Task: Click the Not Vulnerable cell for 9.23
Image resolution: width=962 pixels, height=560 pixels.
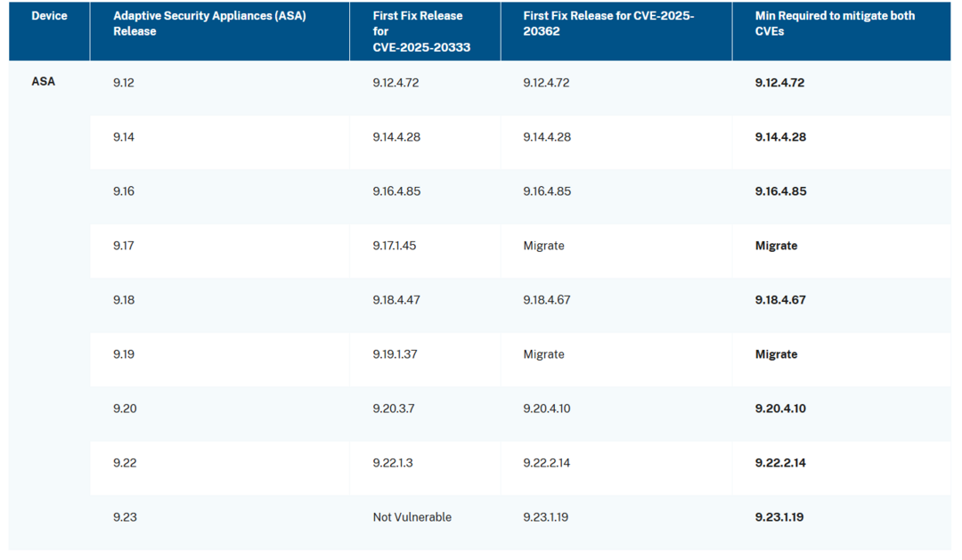Action: pyautogui.click(x=412, y=517)
